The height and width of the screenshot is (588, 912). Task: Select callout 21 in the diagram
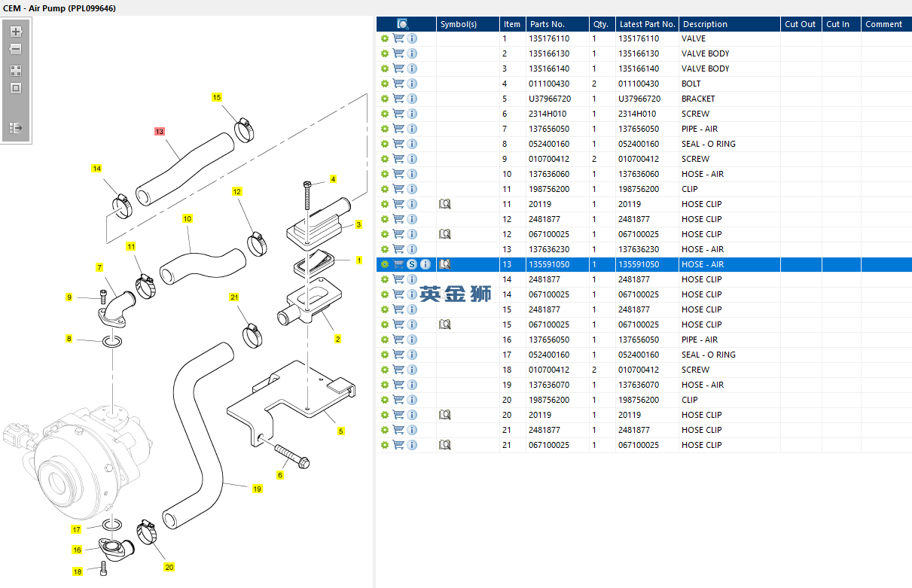coord(234,297)
